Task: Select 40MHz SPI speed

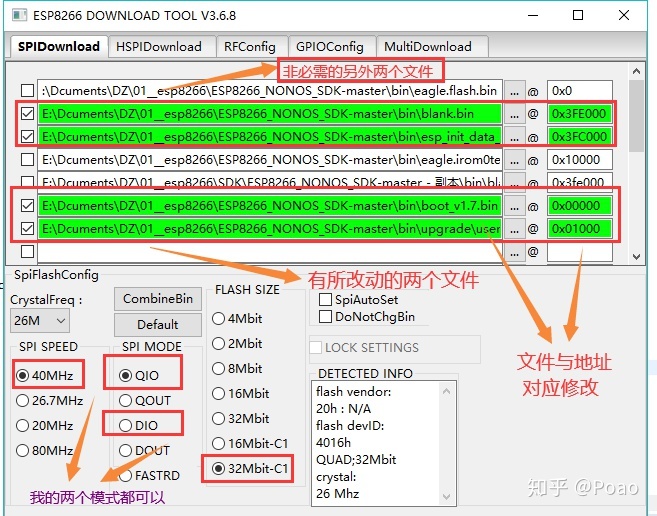Action: pyautogui.click(x=44, y=375)
